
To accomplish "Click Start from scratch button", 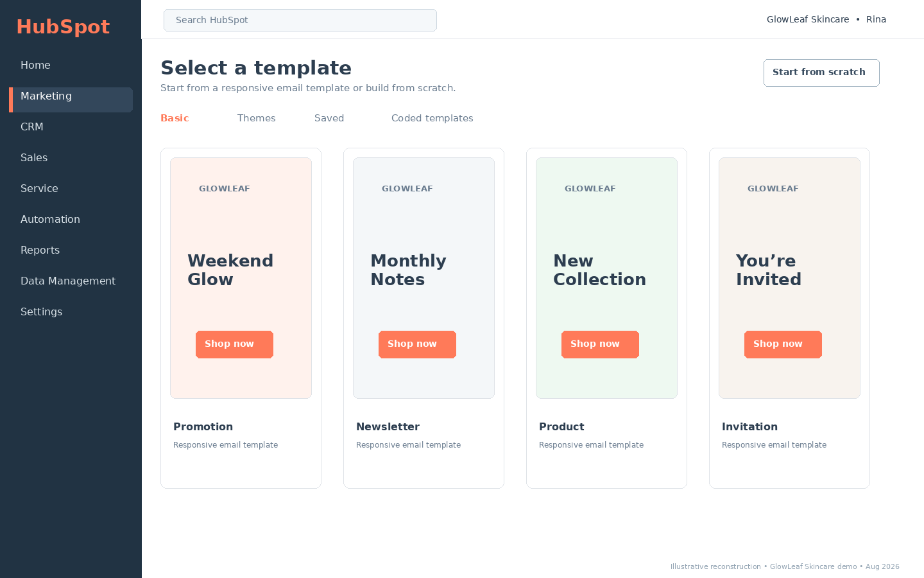I will (x=821, y=73).
